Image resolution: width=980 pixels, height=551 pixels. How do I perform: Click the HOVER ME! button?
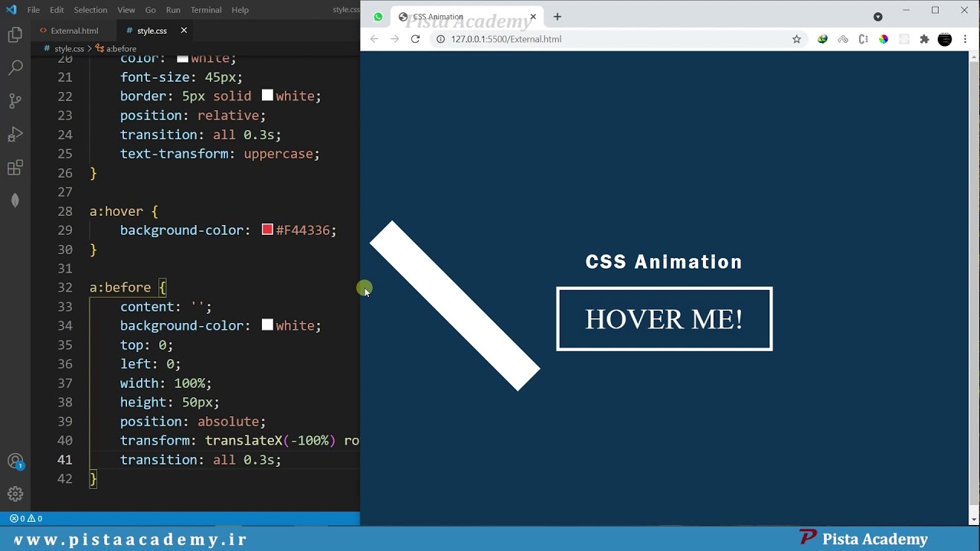coord(664,319)
